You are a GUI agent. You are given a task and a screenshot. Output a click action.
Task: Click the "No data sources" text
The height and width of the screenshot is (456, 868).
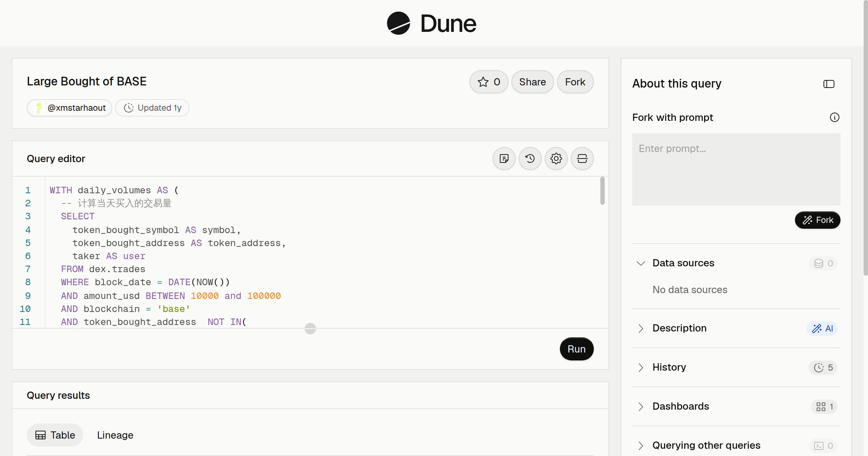point(690,290)
